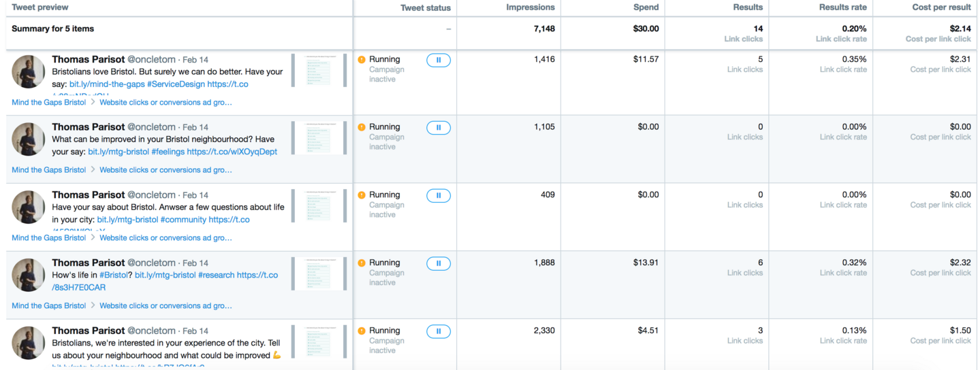Screen dimensions: 980x370
Task: Click the orange status icon on the "Bristolians love Bristol" row
Action: point(362,60)
